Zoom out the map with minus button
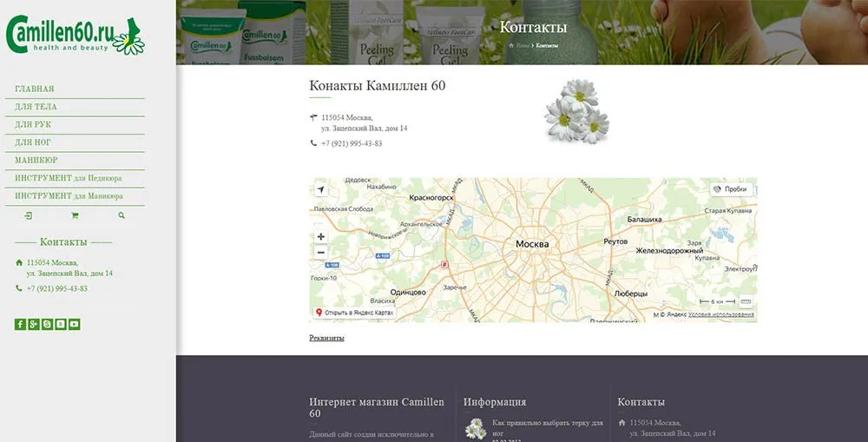Viewport: 868px width, 442px height. pyautogui.click(x=321, y=252)
